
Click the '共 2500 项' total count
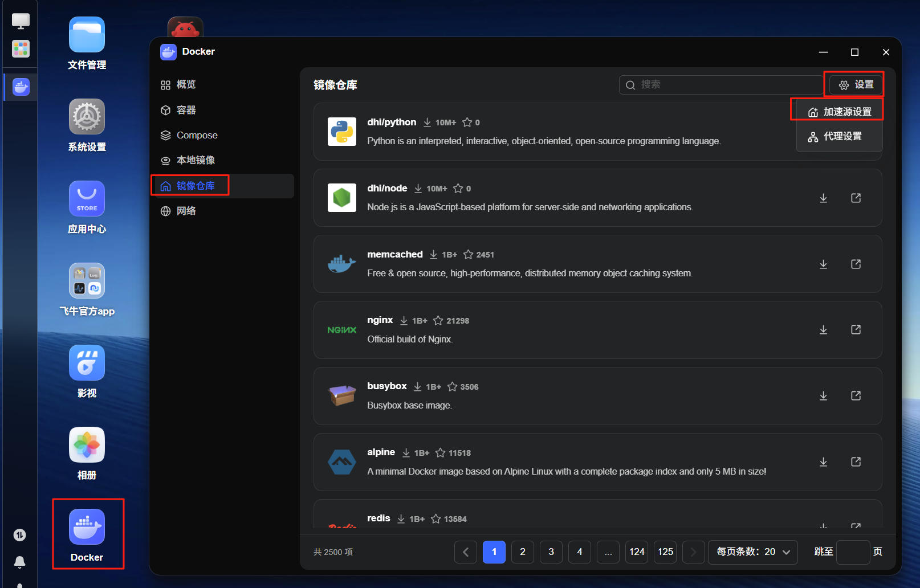(333, 552)
